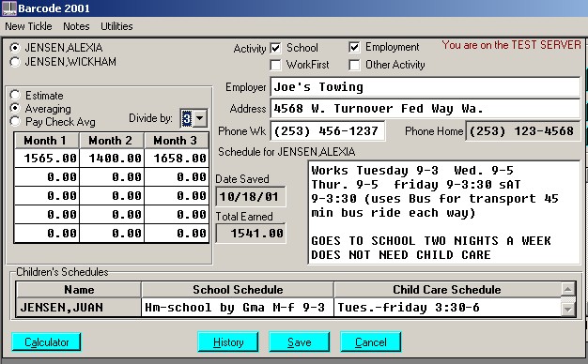
Task: Select the Averaging radio option
Action: (15, 109)
